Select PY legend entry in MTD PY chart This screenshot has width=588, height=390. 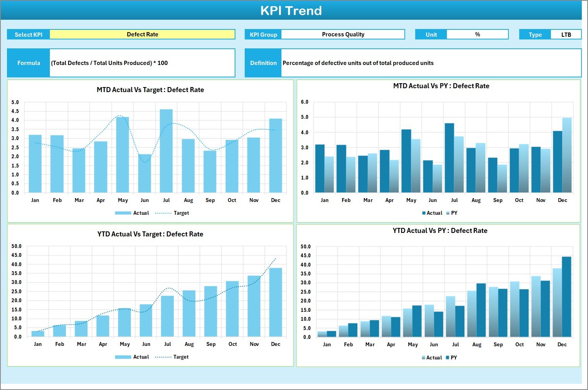pyautogui.click(x=454, y=213)
